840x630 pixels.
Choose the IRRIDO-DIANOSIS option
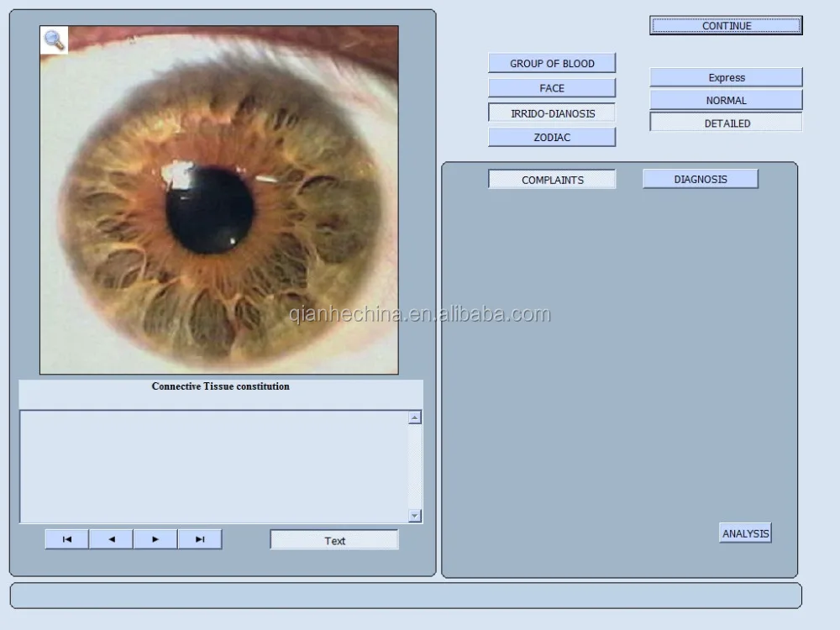(x=552, y=113)
